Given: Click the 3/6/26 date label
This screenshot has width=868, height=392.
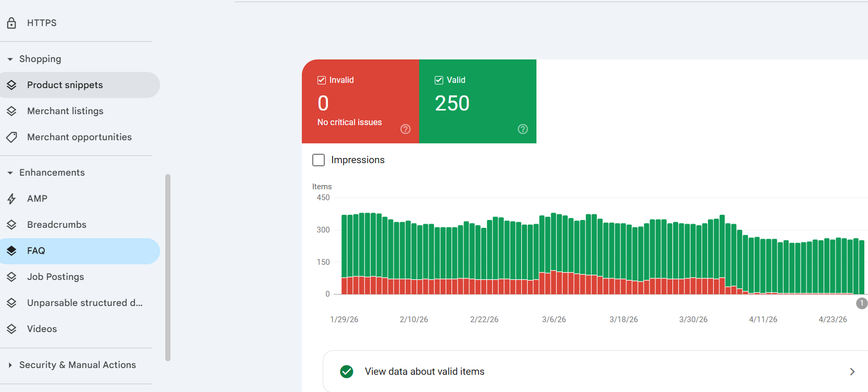Looking at the screenshot, I should 554,320.
